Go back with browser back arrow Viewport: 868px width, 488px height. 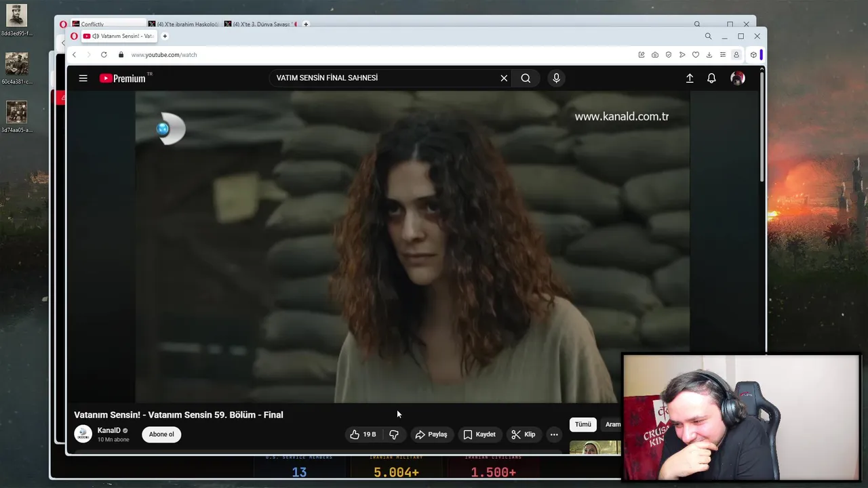[74, 55]
